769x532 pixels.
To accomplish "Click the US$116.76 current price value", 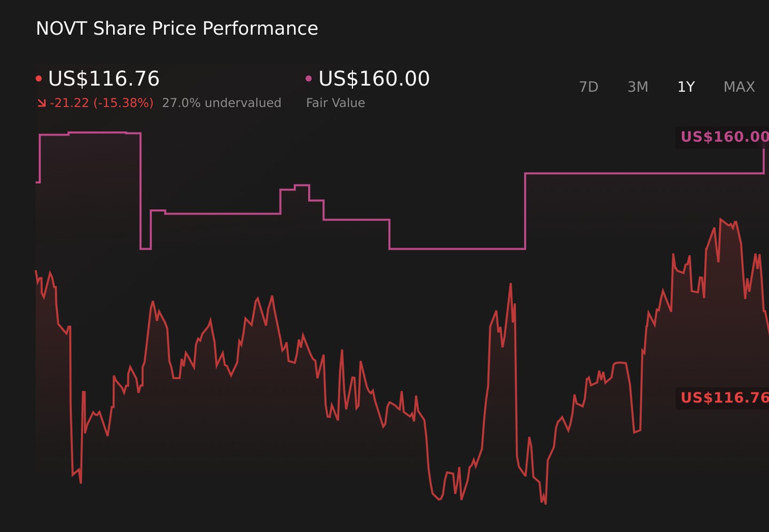I will [104, 79].
